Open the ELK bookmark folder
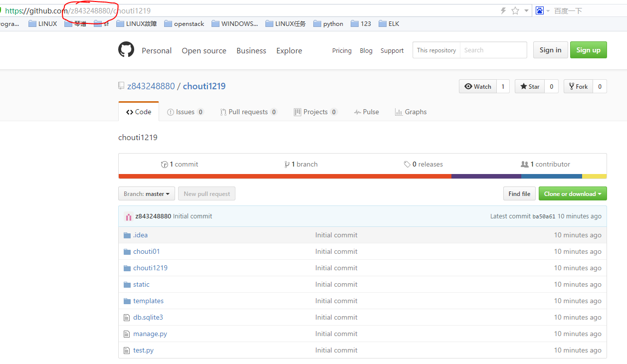 point(389,23)
